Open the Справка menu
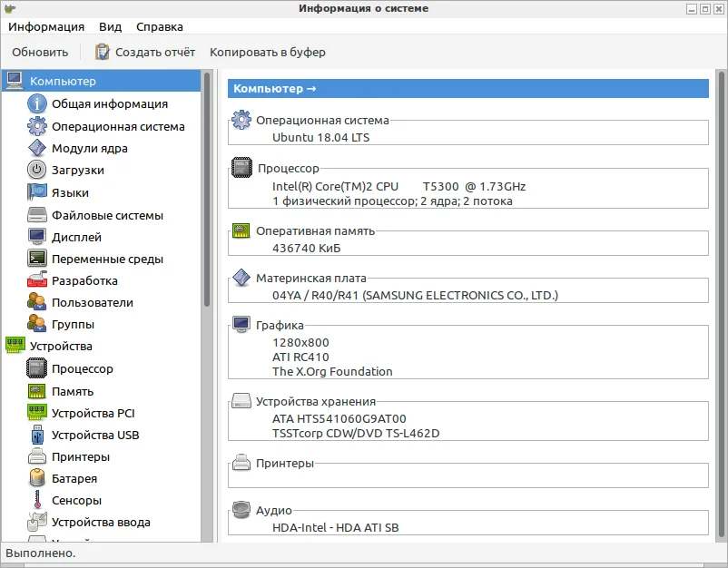The width and height of the screenshot is (728, 568). click(x=160, y=27)
